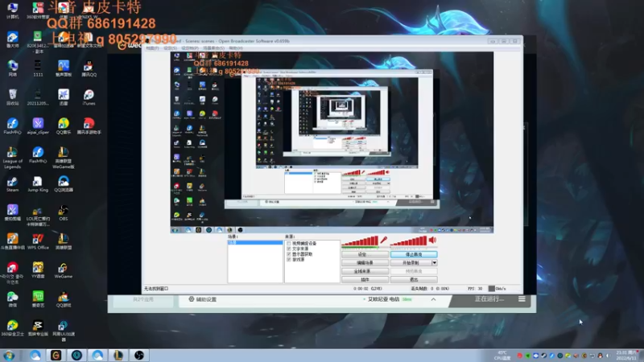Toggle the 显示器获取 source checkbox
Screen dimensions: 644x362
pyautogui.click(x=289, y=254)
